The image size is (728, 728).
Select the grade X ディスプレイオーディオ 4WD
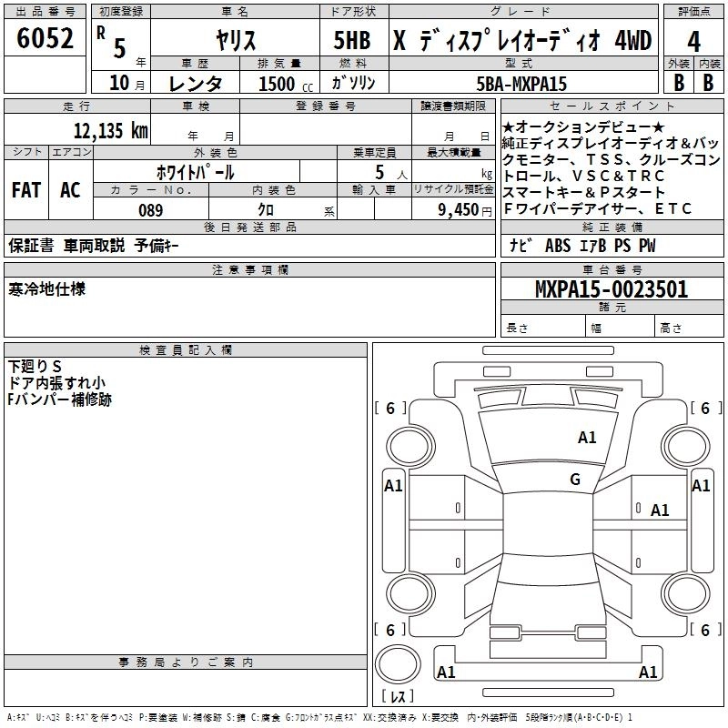522,40
